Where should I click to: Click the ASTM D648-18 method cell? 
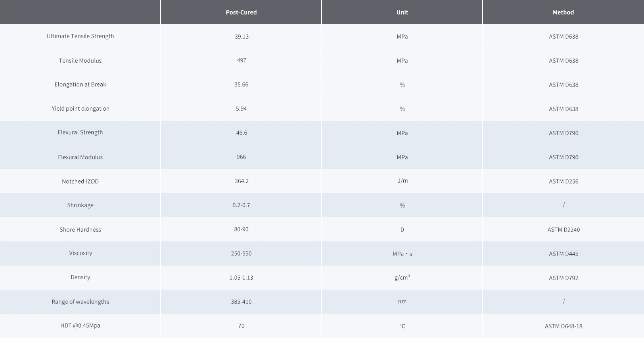click(563, 326)
